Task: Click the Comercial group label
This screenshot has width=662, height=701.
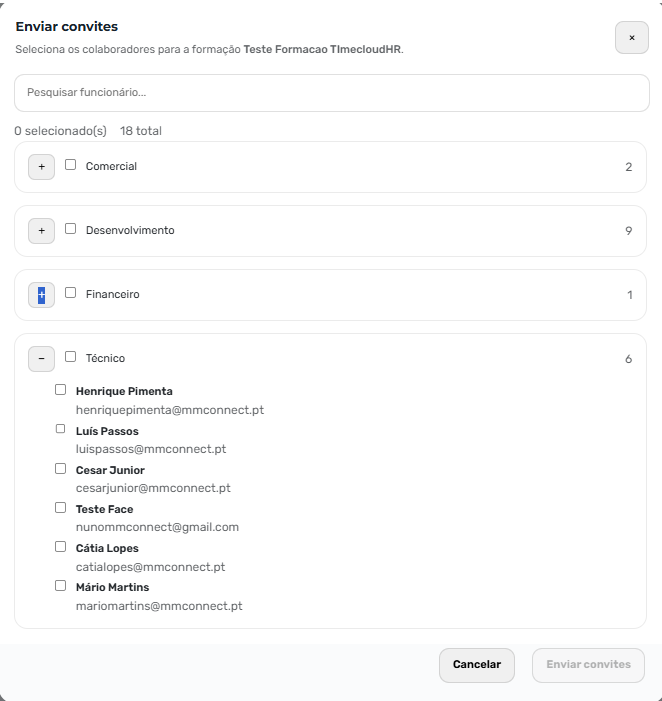Action: [x=111, y=166]
